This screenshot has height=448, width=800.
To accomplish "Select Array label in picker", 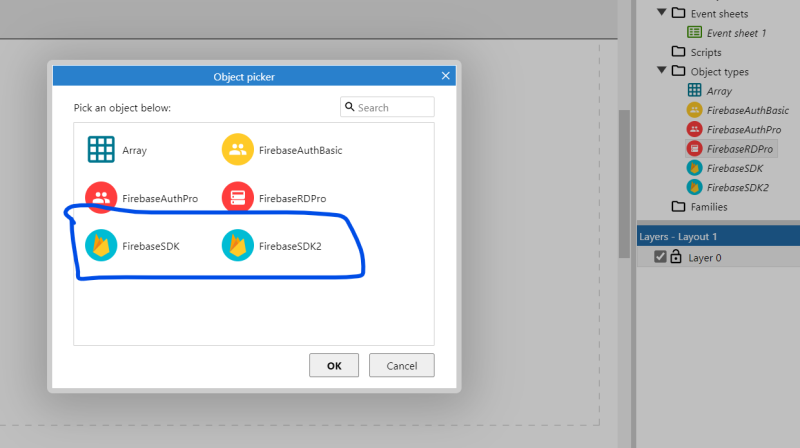I will [134, 151].
